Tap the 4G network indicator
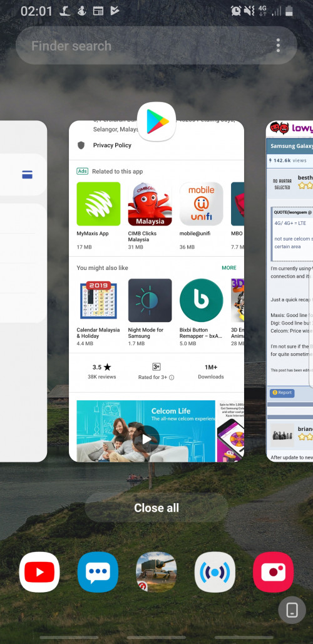 [262, 11]
